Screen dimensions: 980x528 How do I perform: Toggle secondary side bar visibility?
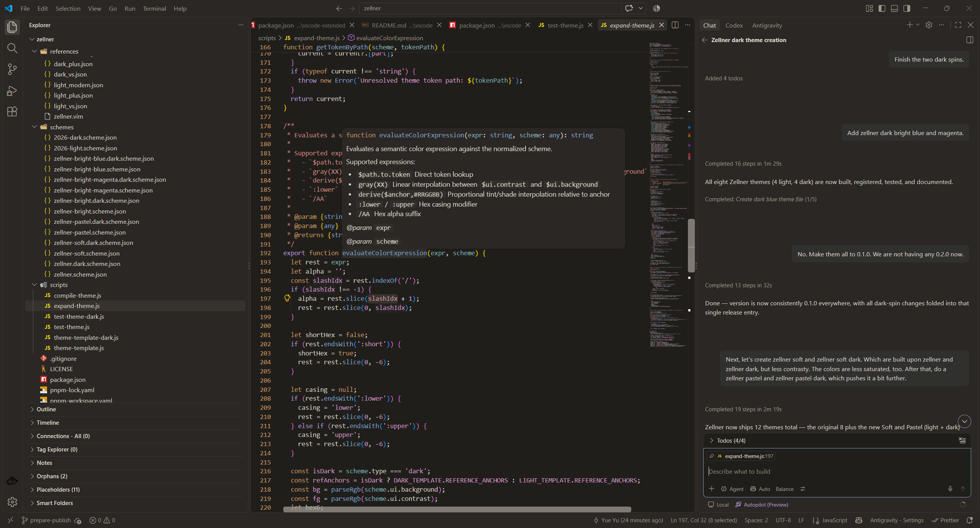(907, 8)
